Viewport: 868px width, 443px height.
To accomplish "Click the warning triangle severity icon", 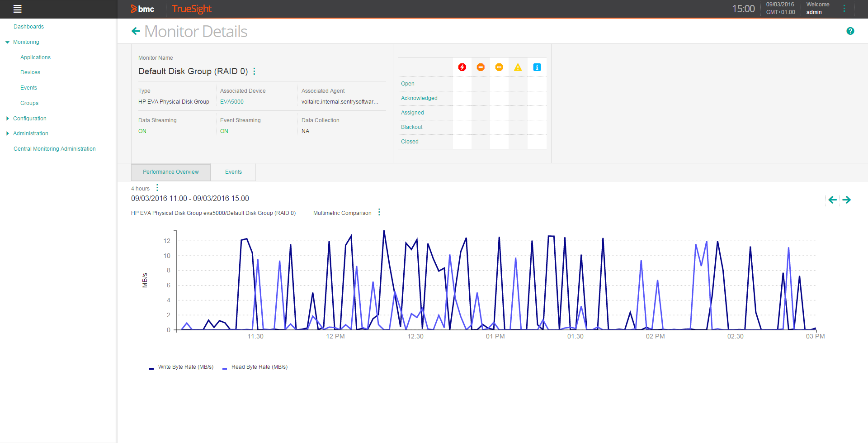I will tap(518, 67).
